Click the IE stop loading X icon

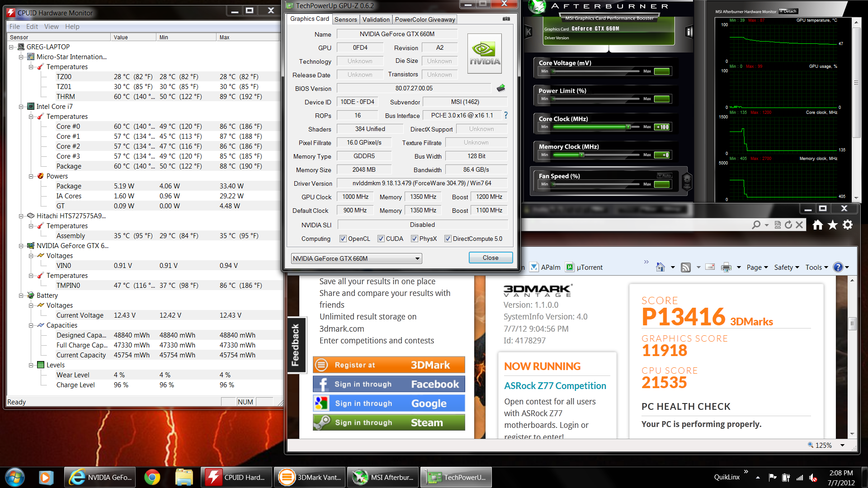click(x=799, y=225)
